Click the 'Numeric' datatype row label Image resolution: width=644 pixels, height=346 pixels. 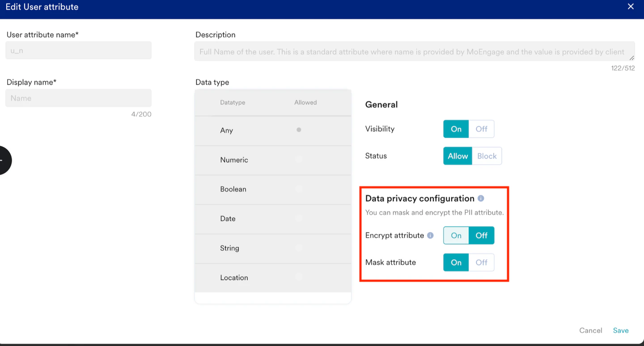coord(234,160)
